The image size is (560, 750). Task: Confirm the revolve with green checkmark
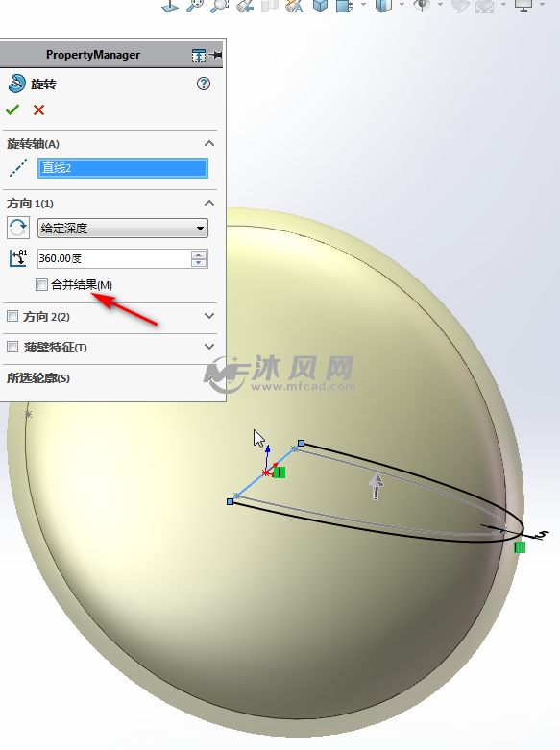[12, 110]
